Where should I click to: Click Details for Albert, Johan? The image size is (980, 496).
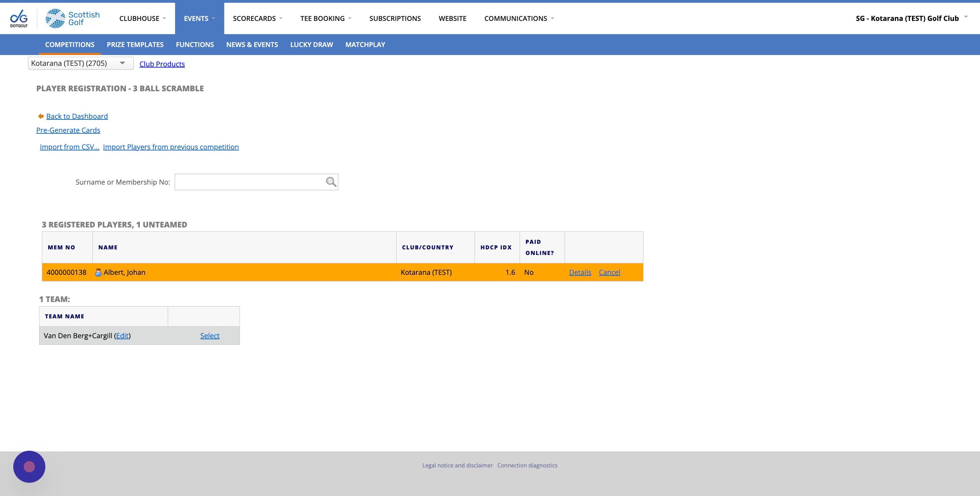[580, 272]
